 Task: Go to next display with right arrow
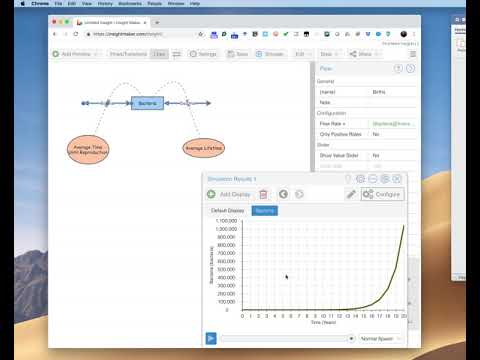[x=299, y=194]
